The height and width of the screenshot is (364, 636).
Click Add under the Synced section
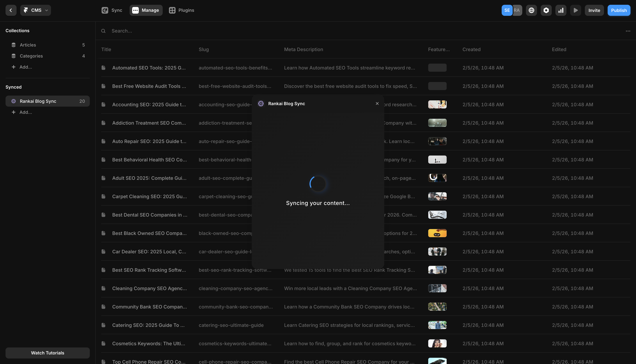pos(25,112)
